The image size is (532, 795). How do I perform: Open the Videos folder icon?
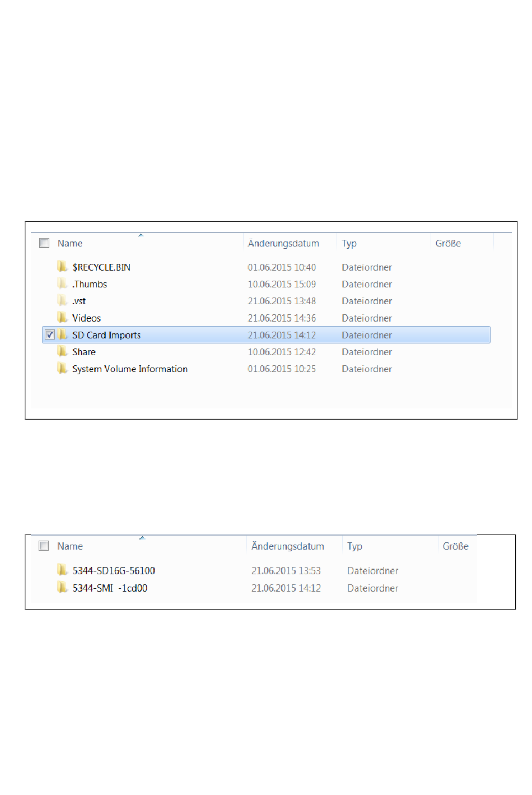pos(62,318)
